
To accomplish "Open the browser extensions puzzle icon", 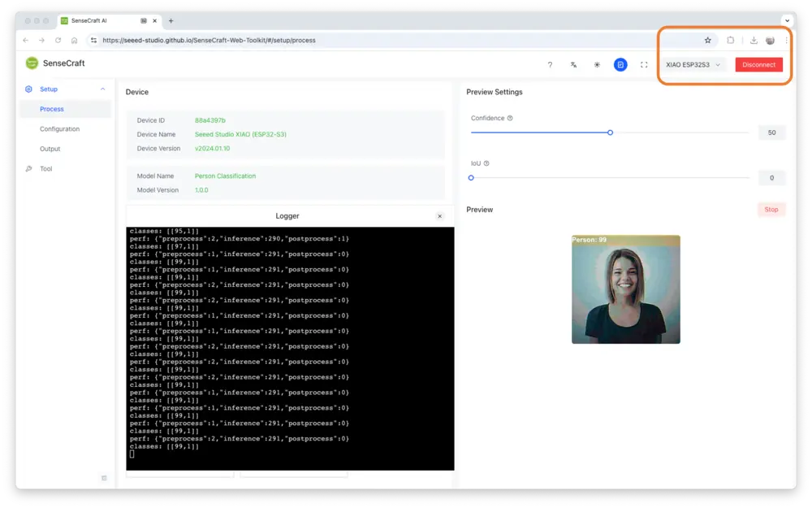I will 731,40.
